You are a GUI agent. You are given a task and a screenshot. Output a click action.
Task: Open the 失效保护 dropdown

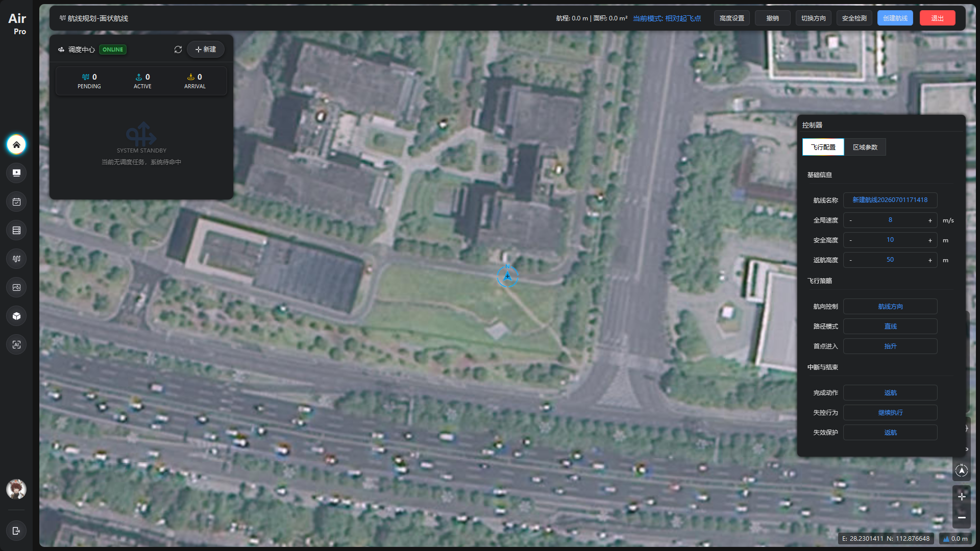[x=890, y=433]
